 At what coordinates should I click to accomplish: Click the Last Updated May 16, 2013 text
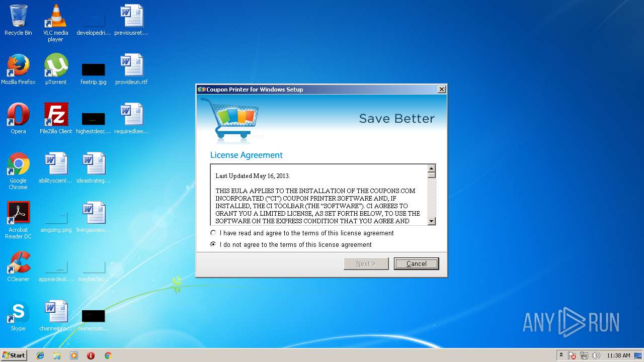tap(253, 176)
